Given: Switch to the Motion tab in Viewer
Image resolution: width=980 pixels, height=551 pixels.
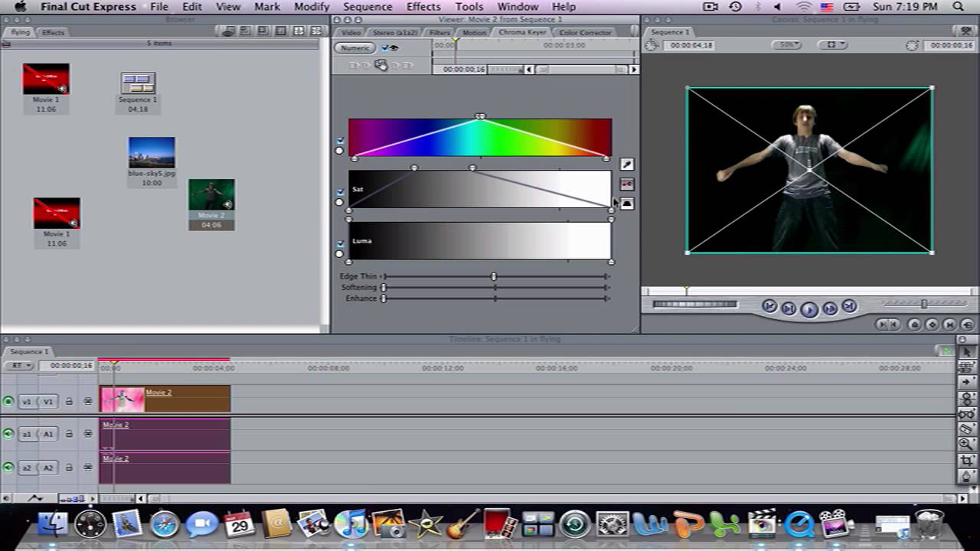Looking at the screenshot, I should coord(474,33).
